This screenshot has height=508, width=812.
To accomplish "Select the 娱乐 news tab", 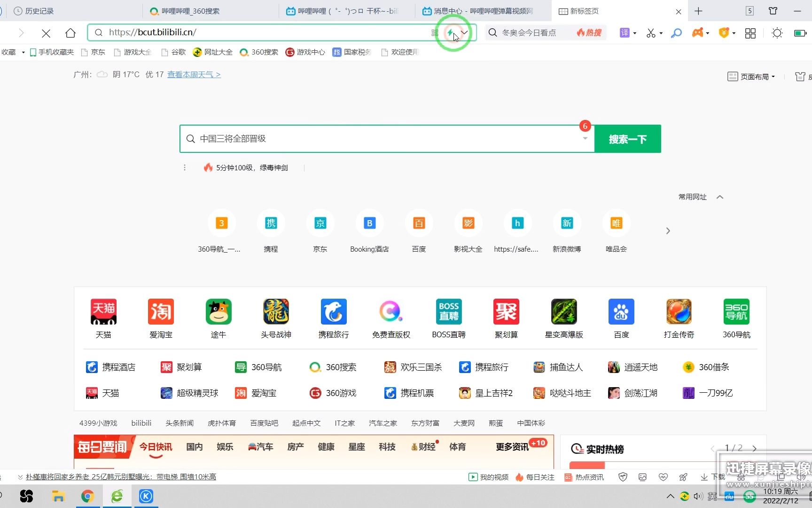I will click(x=225, y=447).
